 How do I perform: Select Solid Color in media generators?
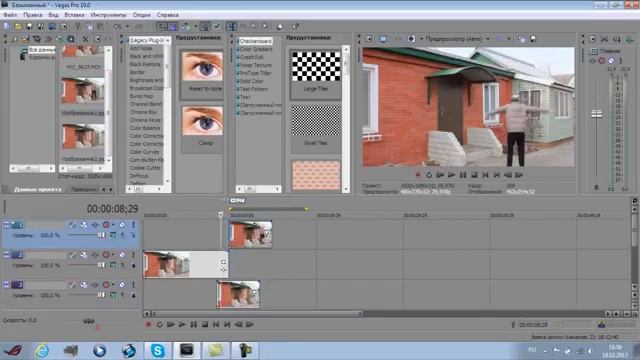coord(251,81)
